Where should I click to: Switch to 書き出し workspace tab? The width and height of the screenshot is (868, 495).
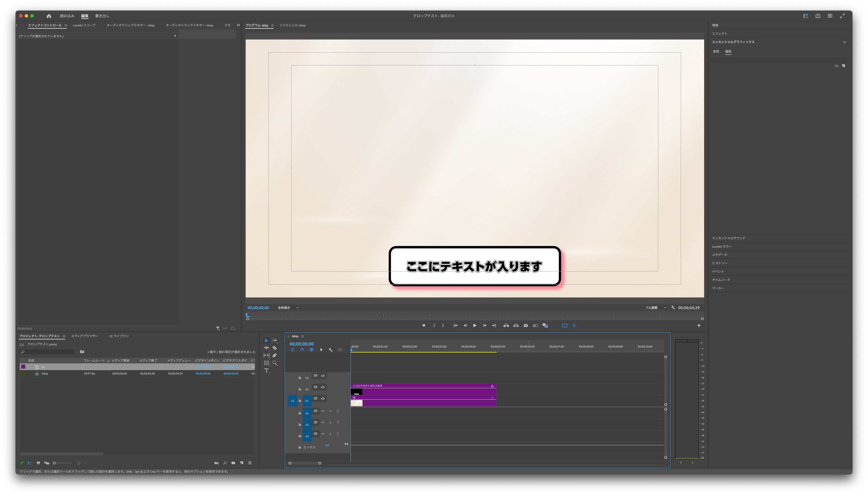point(102,16)
